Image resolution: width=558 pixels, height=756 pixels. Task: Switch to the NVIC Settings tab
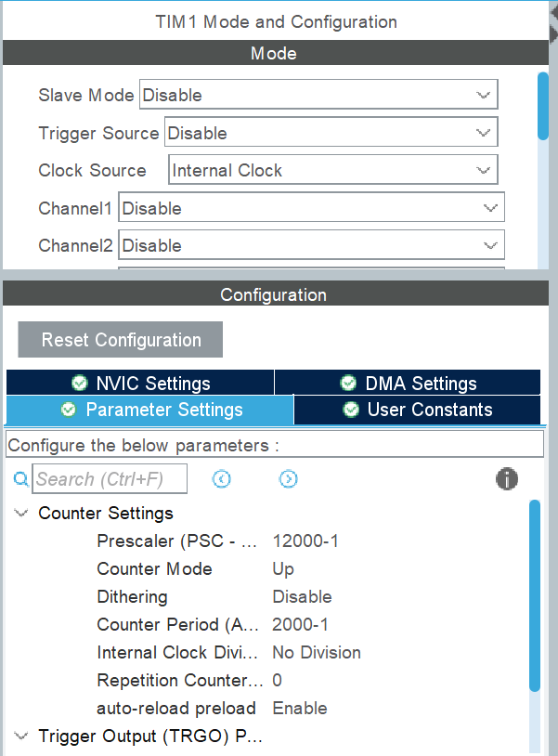tap(140, 383)
